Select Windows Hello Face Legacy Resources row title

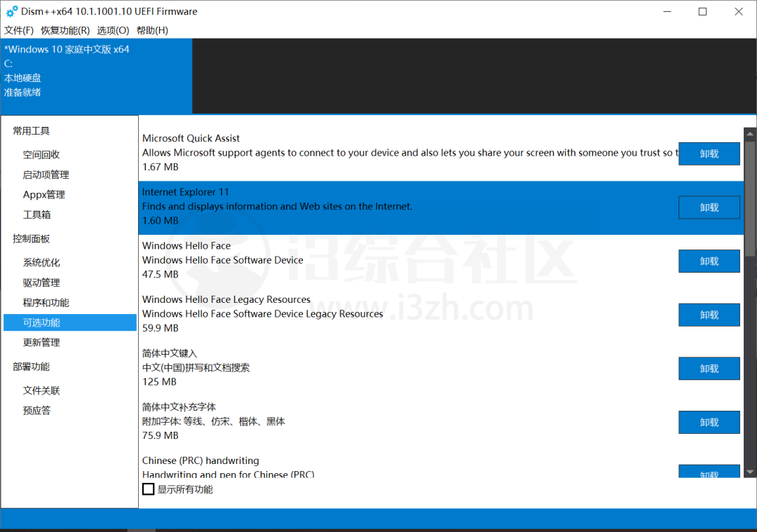226,299
